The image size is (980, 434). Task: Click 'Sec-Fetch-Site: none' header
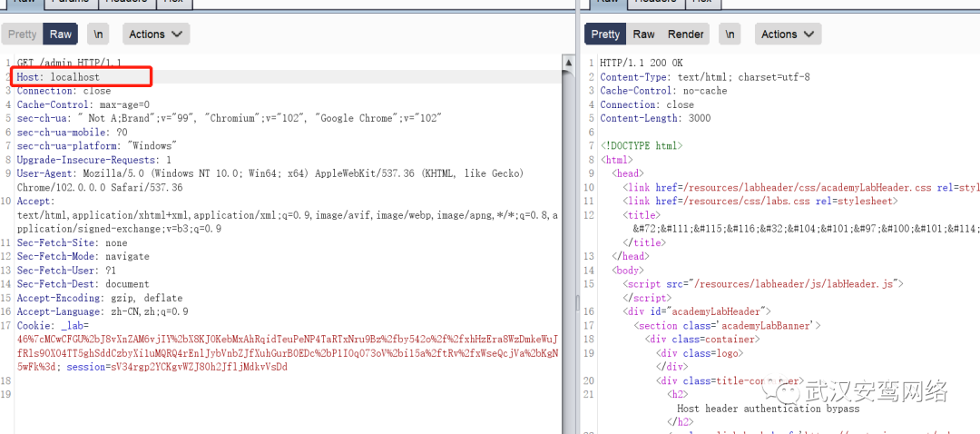click(x=72, y=242)
